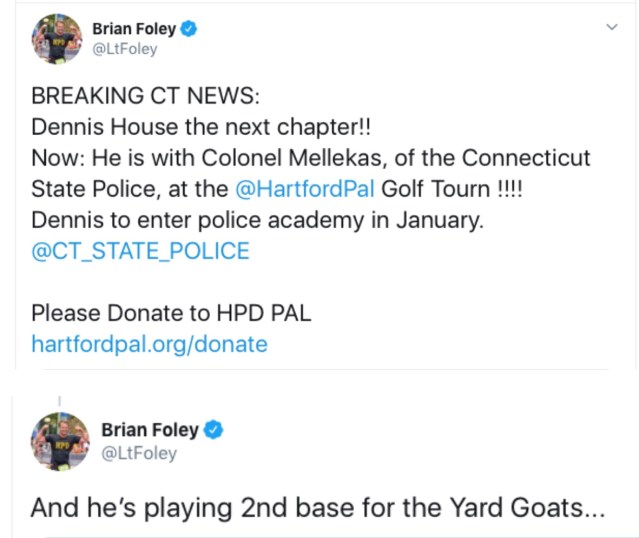639x538 pixels.
Task: Open Brian Foley's avatar in the first tweet
Action: (x=55, y=40)
